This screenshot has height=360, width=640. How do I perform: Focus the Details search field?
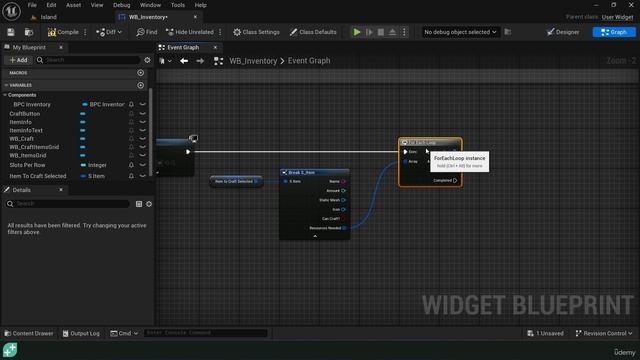68,204
